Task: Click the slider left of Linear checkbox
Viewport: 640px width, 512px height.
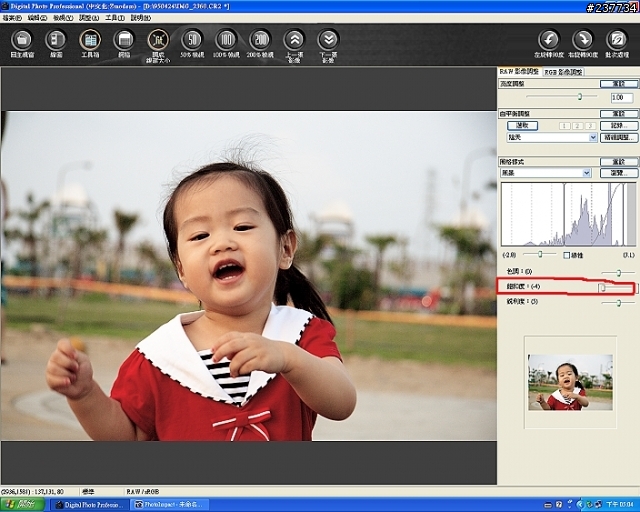Action: pyautogui.click(x=540, y=254)
